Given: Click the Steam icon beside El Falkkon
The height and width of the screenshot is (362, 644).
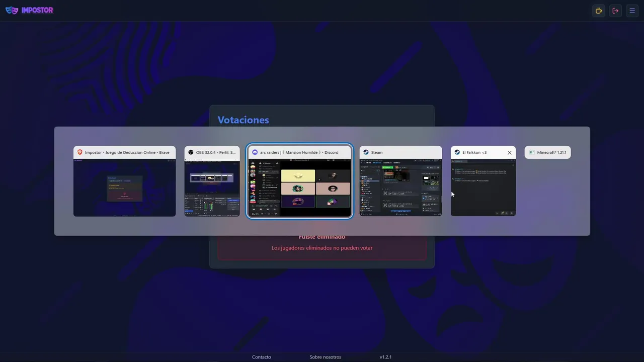Looking at the screenshot, I should pos(457,152).
